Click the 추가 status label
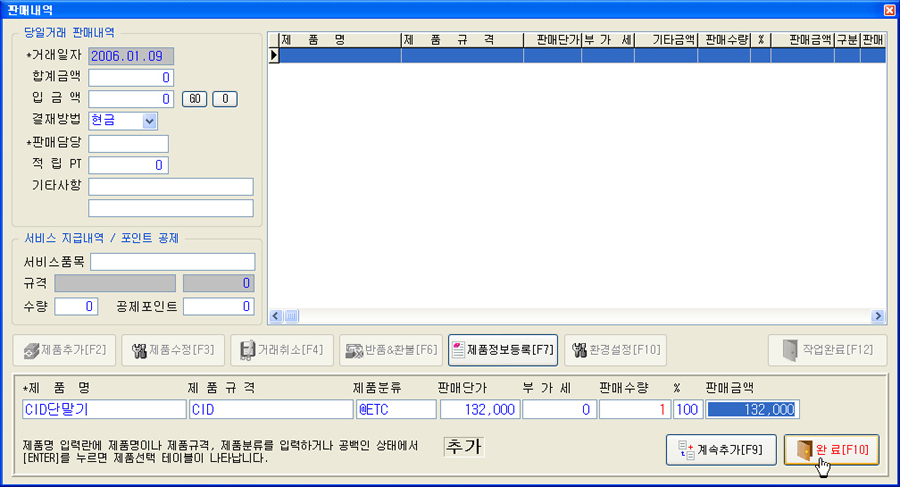The height and width of the screenshot is (487, 900). (464, 447)
